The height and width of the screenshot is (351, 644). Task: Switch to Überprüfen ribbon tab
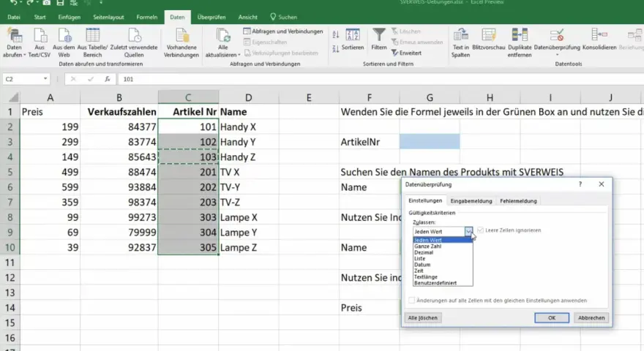(211, 17)
